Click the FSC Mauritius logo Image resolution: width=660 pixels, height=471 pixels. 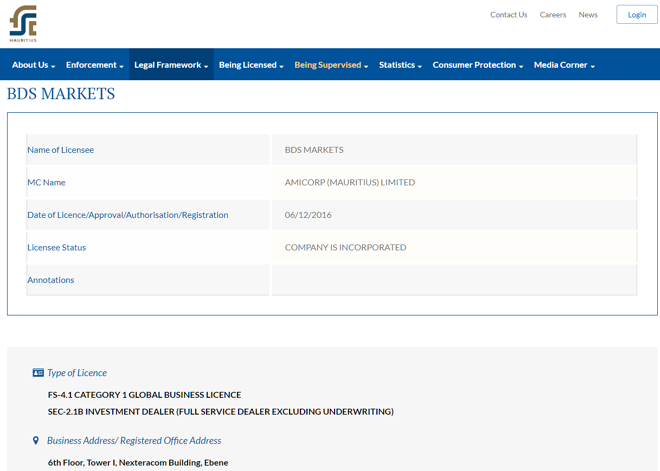23,24
